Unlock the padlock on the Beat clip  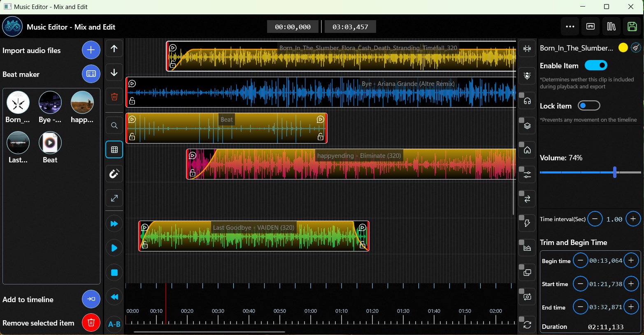[x=132, y=136]
